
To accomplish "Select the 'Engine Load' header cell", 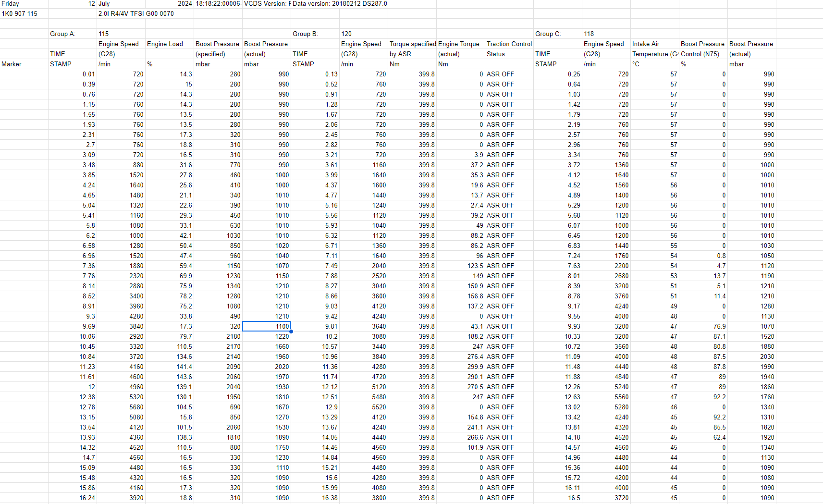I will 170,44.
